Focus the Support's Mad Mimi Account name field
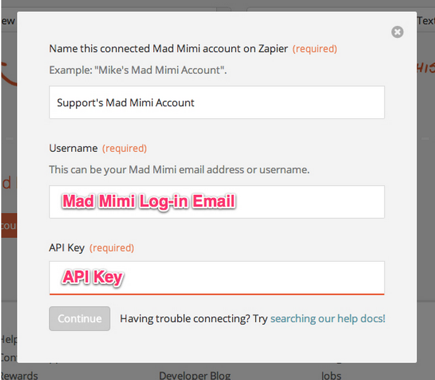The image size is (435, 380). pyautogui.click(x=217, y=102)
